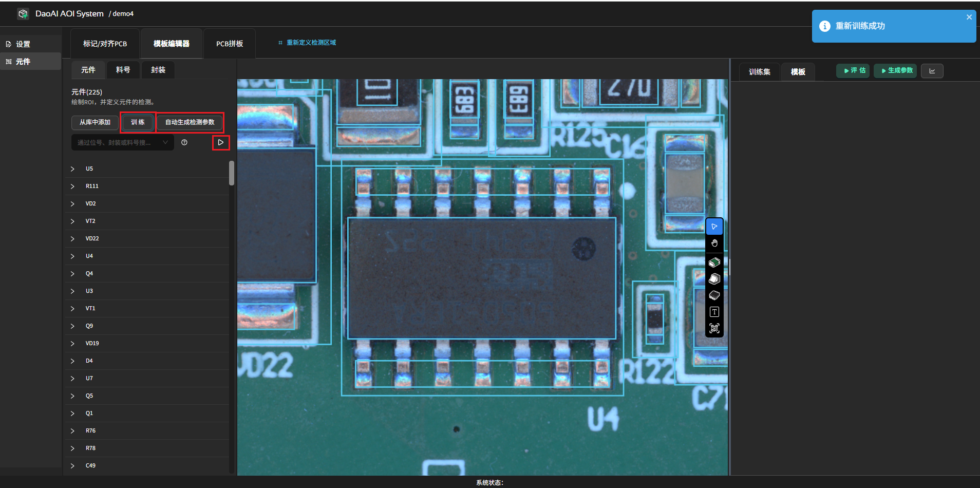980x488 pixels.
Task: Click the component list scrollbar
Action: point(232,173)
